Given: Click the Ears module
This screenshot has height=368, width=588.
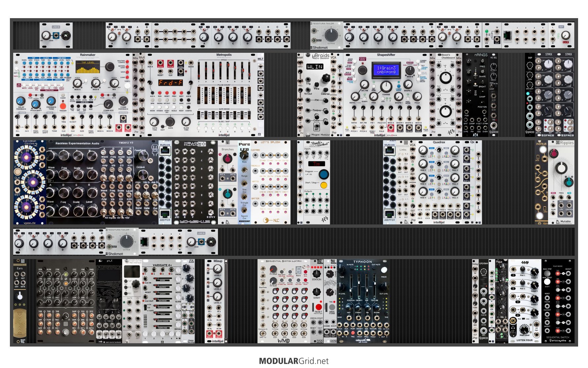Looking at the screenshot, I should pyautogui.click(x=20, y=301).
